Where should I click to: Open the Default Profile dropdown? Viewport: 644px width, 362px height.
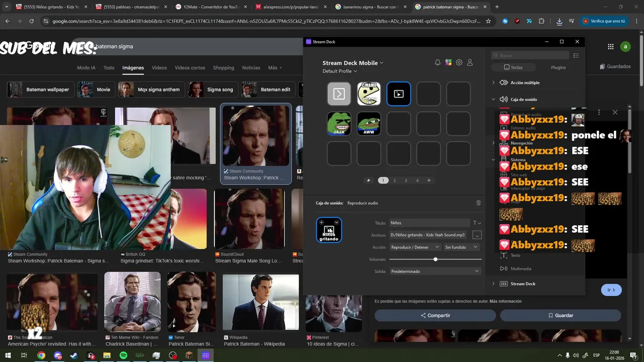pos(340,71)
